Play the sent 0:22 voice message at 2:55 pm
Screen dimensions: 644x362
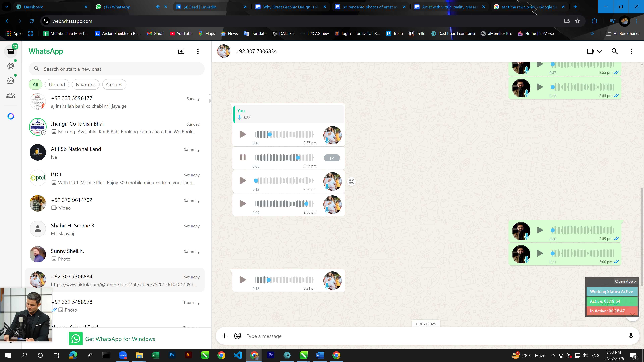click(x=540, y=87)
